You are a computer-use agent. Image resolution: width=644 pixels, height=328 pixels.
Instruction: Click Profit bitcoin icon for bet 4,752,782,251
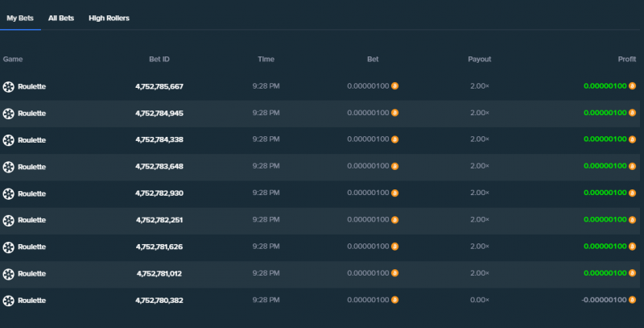(633, 219)
